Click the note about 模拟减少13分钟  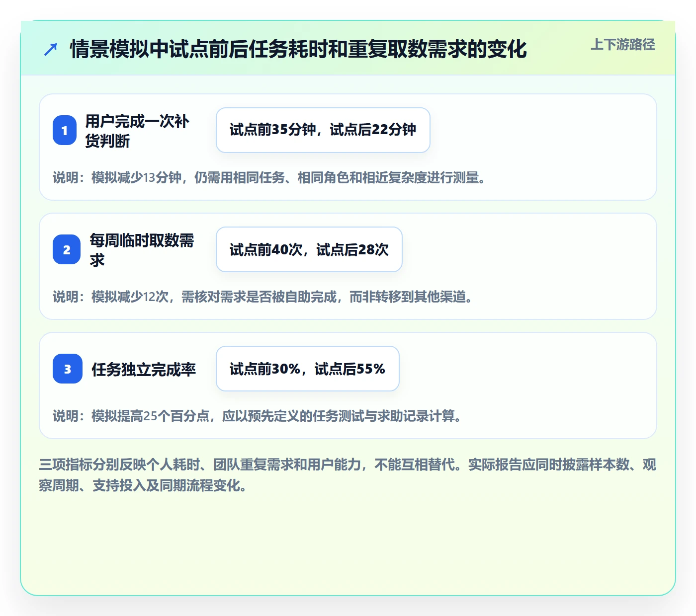click(x=269, y=177)
